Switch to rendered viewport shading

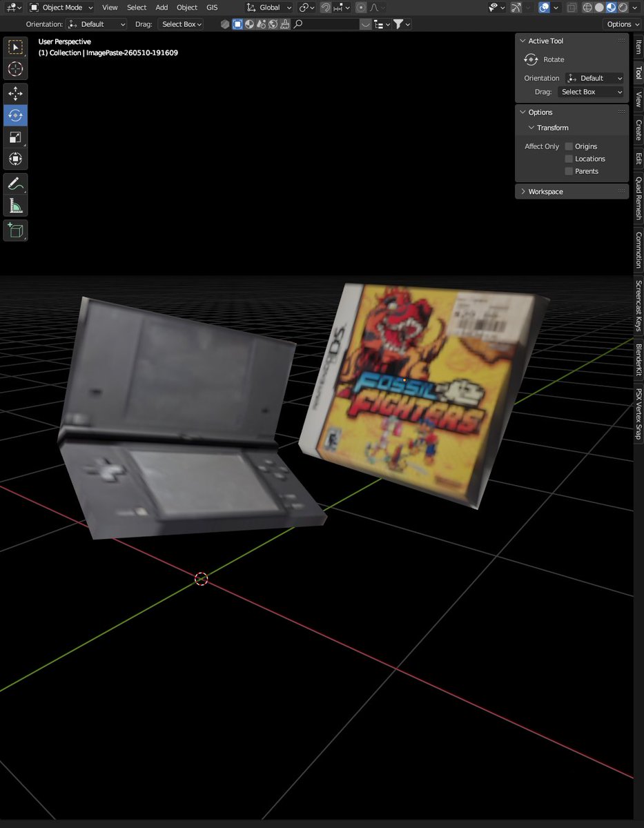pos(623,8)
